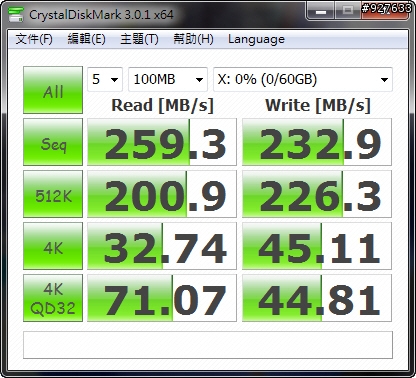Open the 編輯(E) menu
The image size is (416, 378).
[86, 39]
